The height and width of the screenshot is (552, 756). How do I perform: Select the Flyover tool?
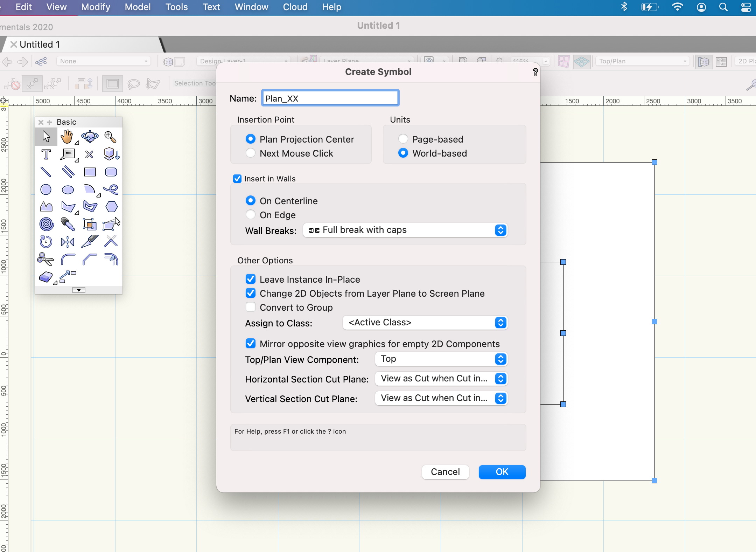pos(90,137)
